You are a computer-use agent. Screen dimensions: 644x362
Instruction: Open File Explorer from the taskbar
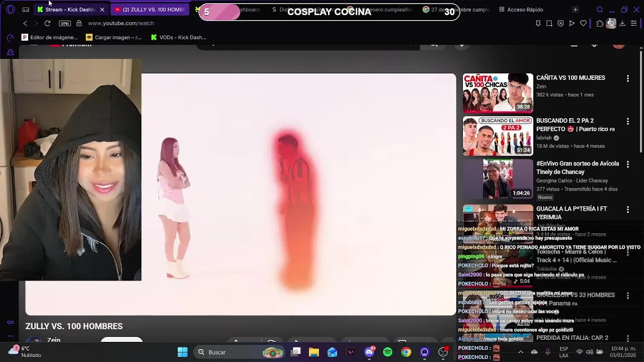[x=314, y=352]
